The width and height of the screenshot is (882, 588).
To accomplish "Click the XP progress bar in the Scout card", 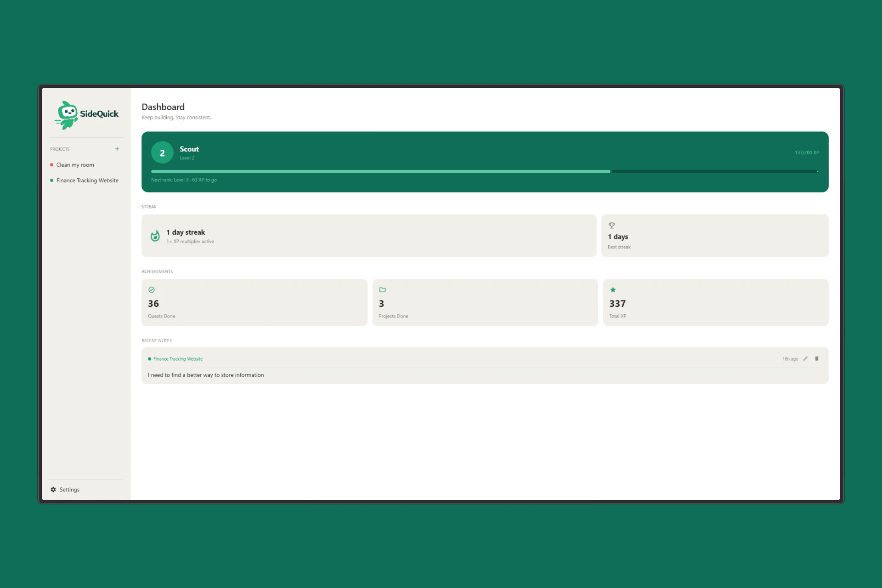I will [485, 171].
